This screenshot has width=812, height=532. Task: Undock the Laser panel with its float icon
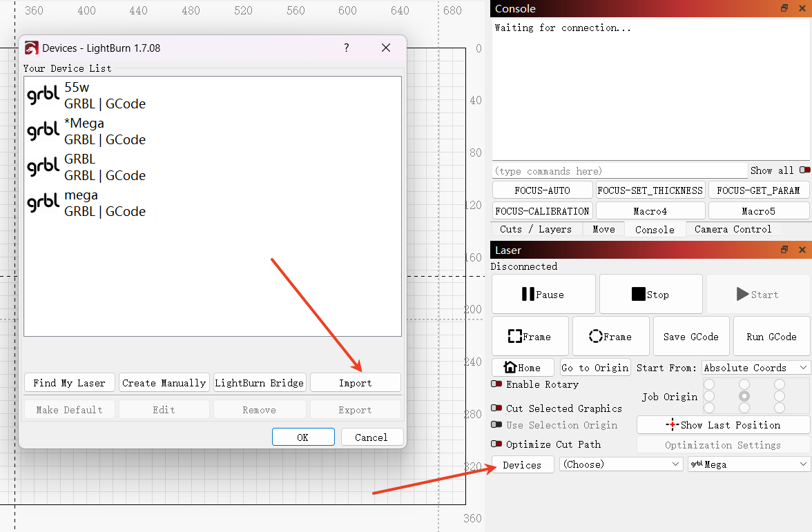784,250
